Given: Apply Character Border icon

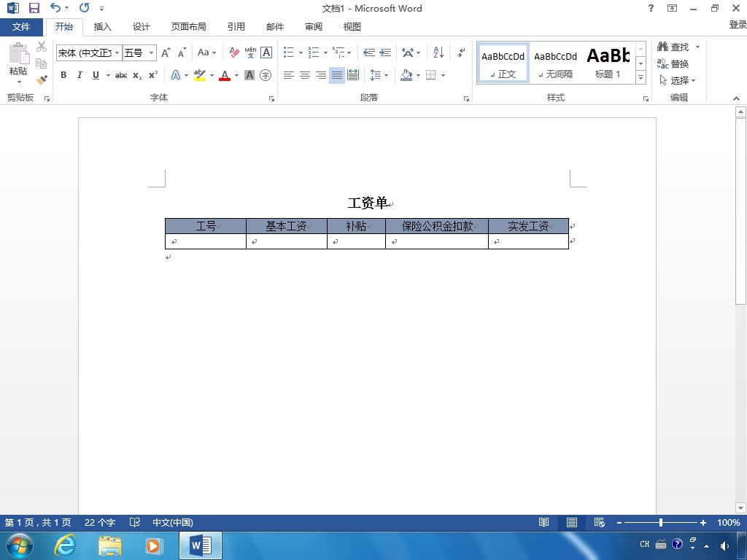Looking at the screenshot, I should click(266, 52).
